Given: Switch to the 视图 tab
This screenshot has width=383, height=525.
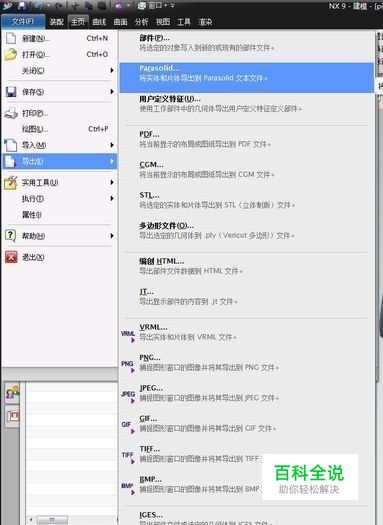Looking at the screenshot, I should (163, 22).
